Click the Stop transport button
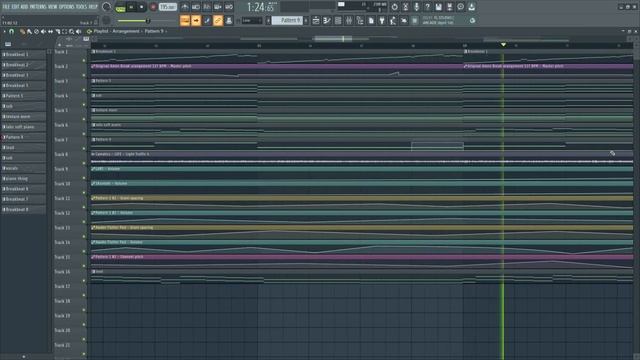Screen dimensions: 640x360 (141, 7)
